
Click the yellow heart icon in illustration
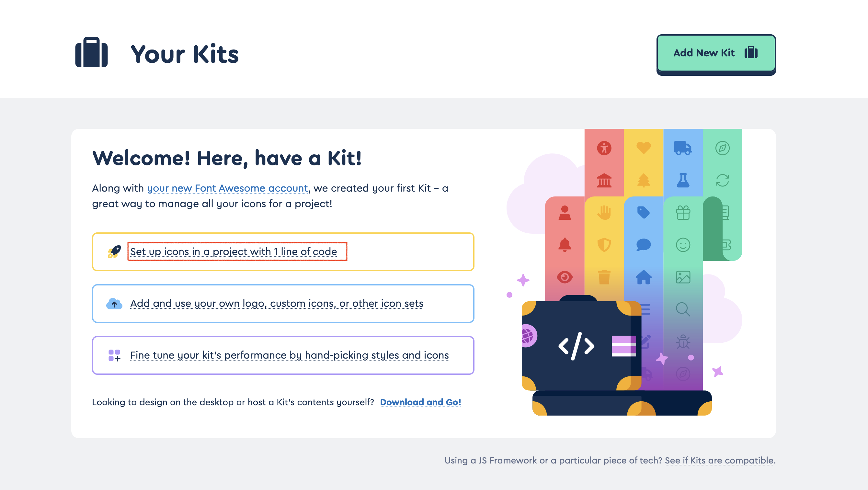[x=644, y=148]
